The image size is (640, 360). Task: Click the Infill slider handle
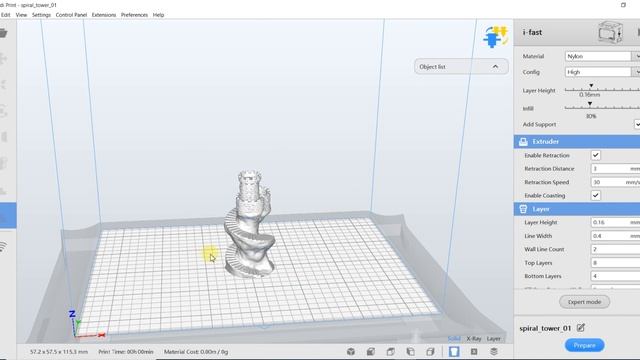tap(590, 104)
